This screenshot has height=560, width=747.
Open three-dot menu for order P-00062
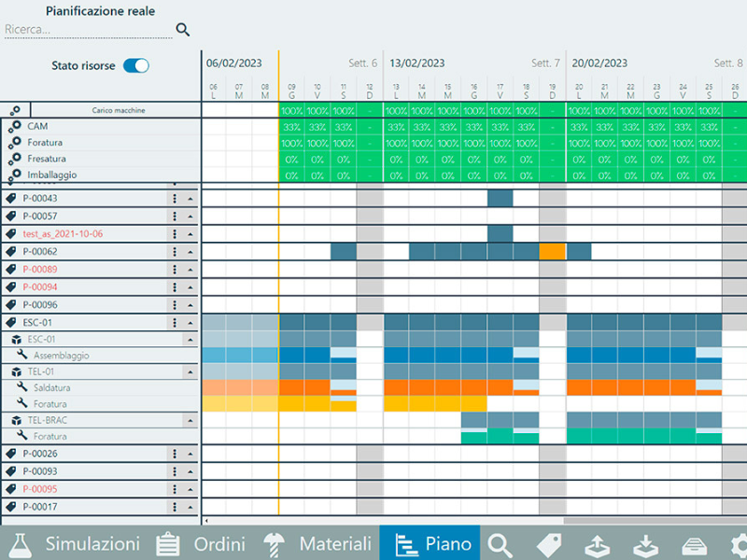click(174, 252)
